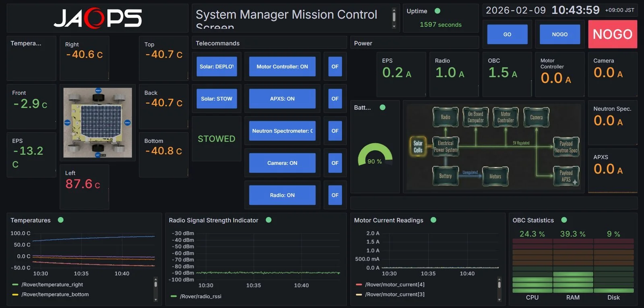Turn off the Neutron Spectrometer
Image resolution: width=644 pixels, height=308 pixels.
point(335,131)
